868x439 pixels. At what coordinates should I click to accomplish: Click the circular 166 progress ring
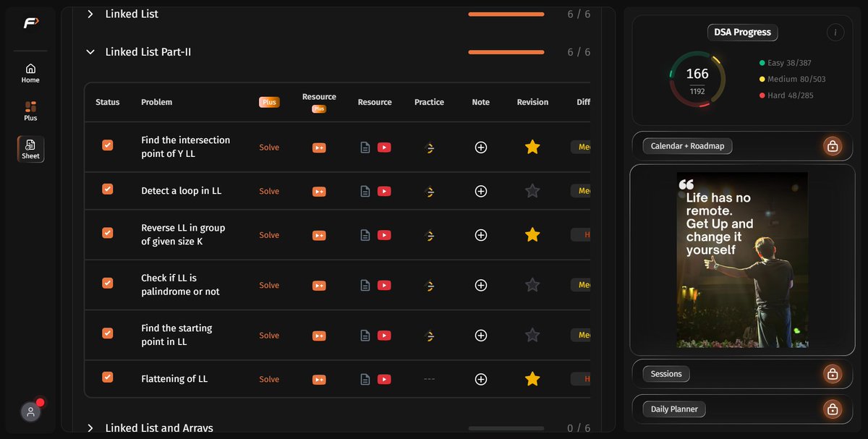tap(697, 80)
